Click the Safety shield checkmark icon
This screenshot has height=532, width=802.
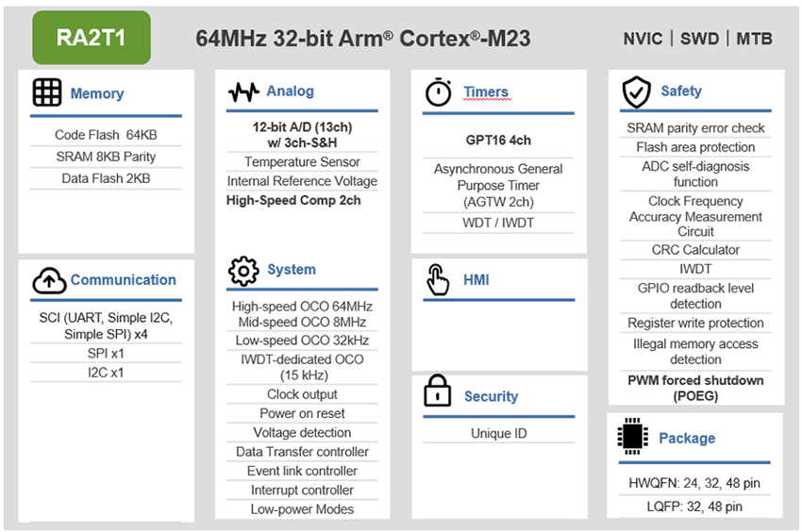(636, 92)
